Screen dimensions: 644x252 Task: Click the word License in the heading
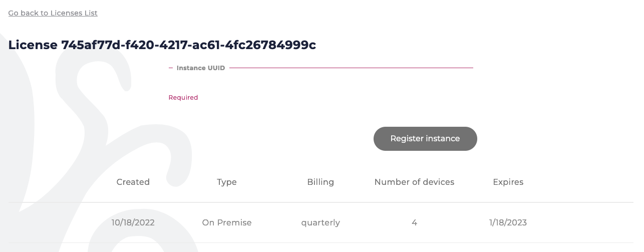pos(33,45)
